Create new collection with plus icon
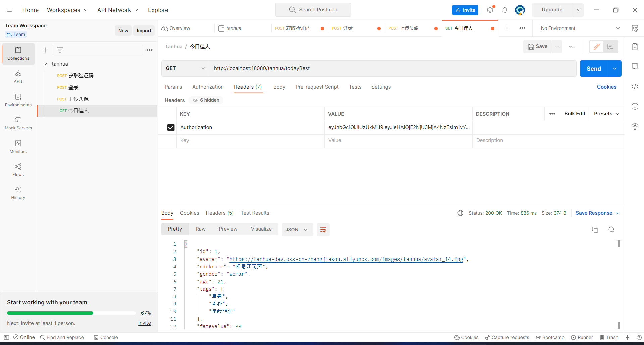 click(45, 50)
